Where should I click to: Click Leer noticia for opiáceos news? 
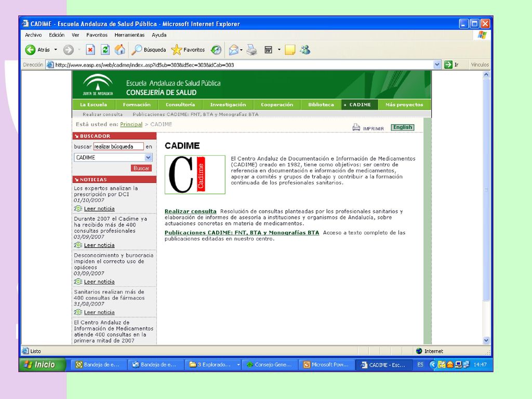tap(99, 282)
